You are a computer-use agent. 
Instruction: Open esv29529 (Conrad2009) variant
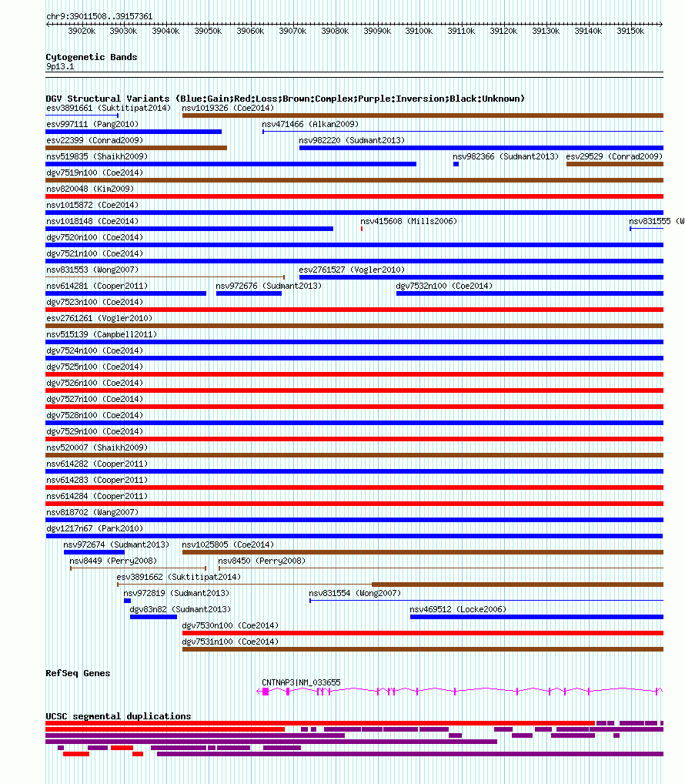(614, 156)
